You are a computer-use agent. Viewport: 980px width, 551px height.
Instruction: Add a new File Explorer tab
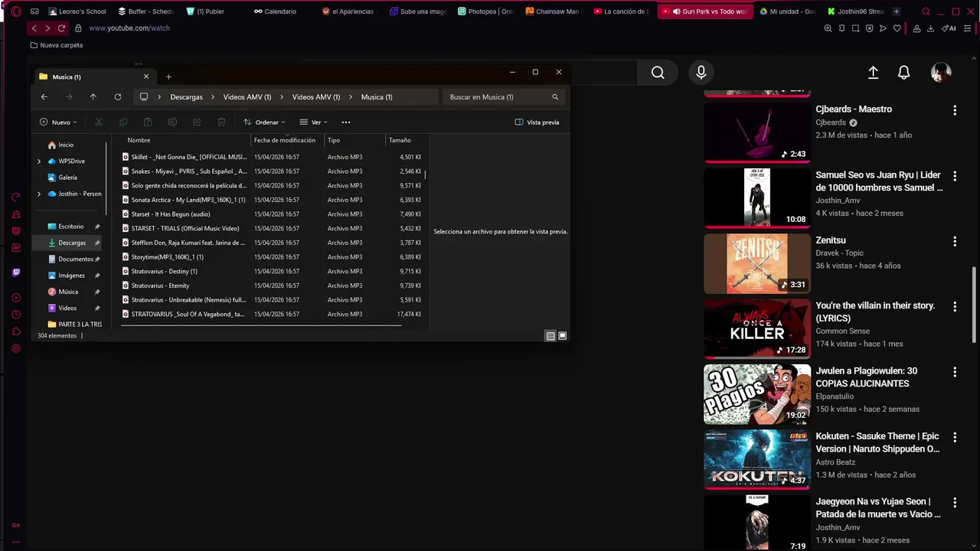[168, 77]
